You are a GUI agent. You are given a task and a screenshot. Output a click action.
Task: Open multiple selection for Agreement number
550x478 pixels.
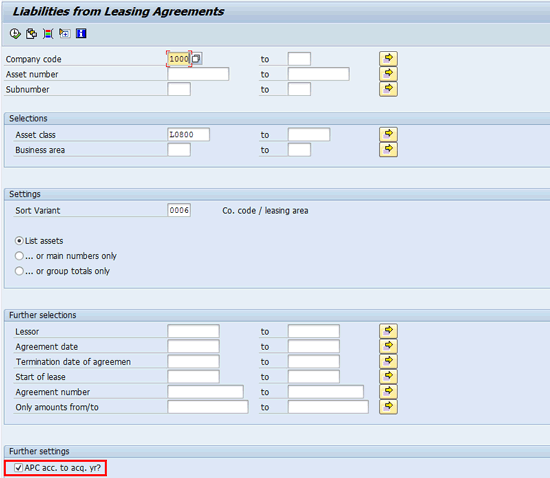pyautogui.click(x=388, y=391)
